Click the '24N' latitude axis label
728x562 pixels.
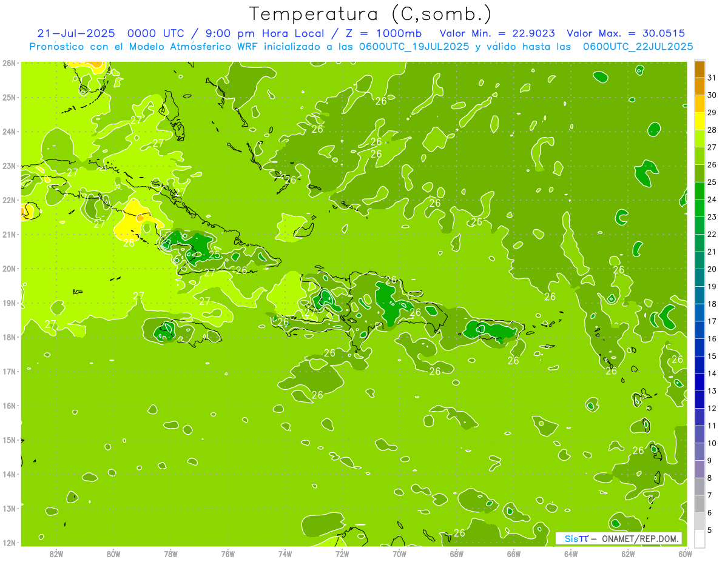[x=9, y=132]
